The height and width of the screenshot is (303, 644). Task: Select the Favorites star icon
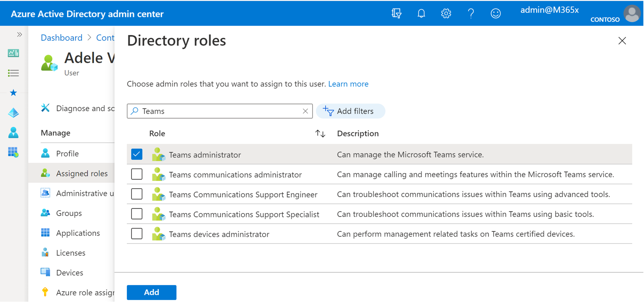[x=13, y=93]
